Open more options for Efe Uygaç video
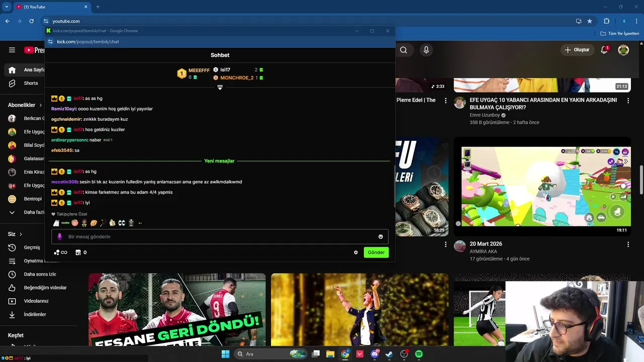644x362 pixels. point(628,101)
